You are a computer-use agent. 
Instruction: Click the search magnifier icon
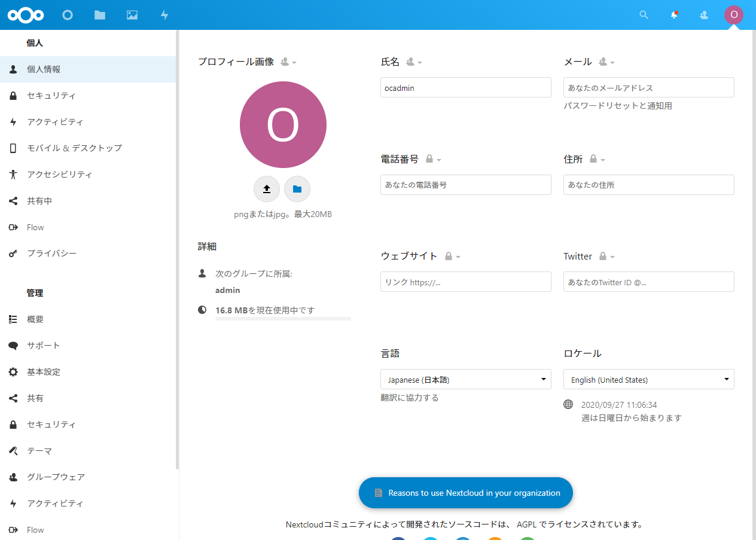[644, 15]
